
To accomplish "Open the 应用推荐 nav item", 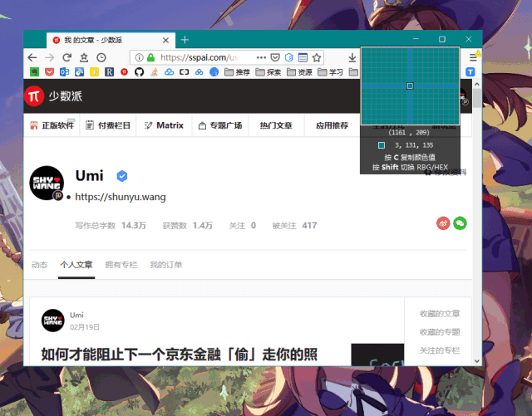I will click(332, 125).
